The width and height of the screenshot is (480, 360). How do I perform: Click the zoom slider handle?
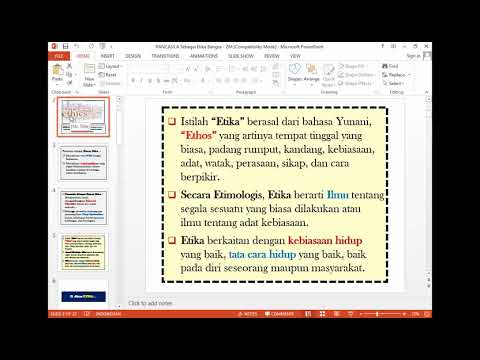[x=377, y=314]
